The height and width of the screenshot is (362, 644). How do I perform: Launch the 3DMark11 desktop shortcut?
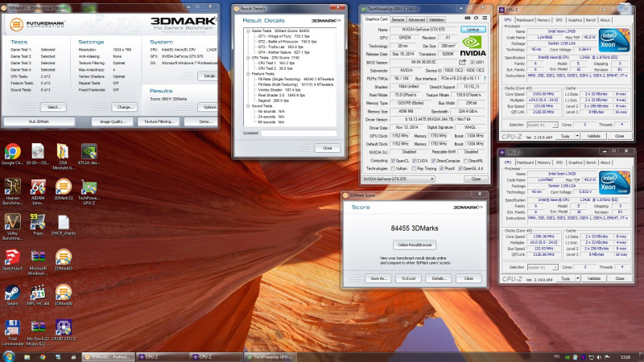64,187
